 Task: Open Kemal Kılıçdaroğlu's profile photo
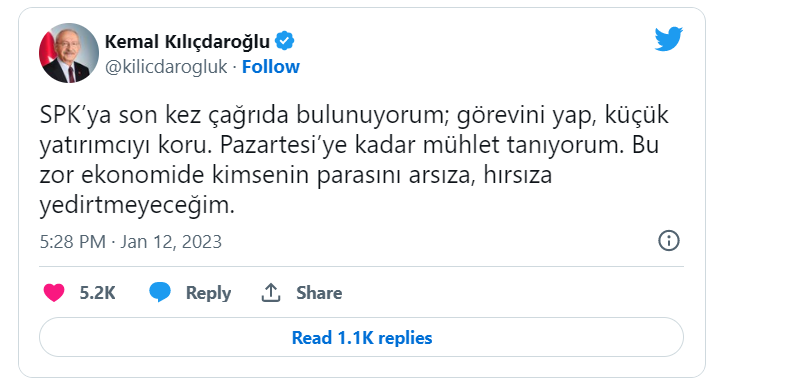69,53
